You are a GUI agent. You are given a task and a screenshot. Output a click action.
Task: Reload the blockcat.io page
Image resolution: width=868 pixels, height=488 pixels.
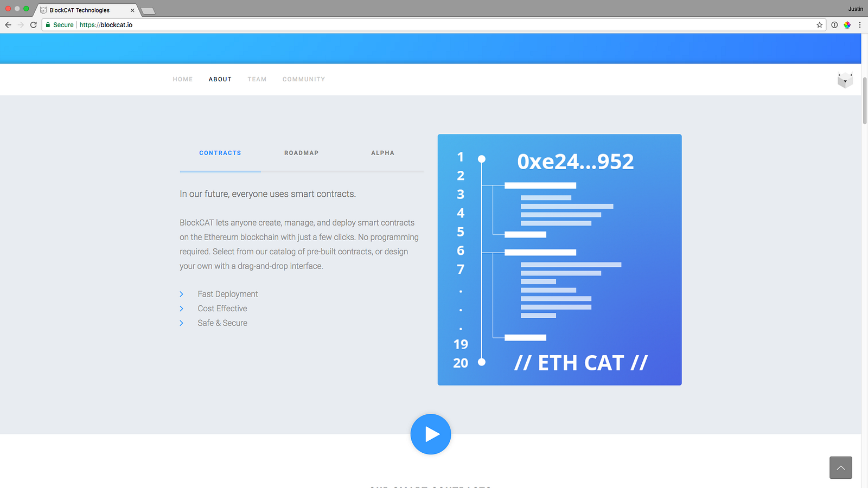point(34,25)
